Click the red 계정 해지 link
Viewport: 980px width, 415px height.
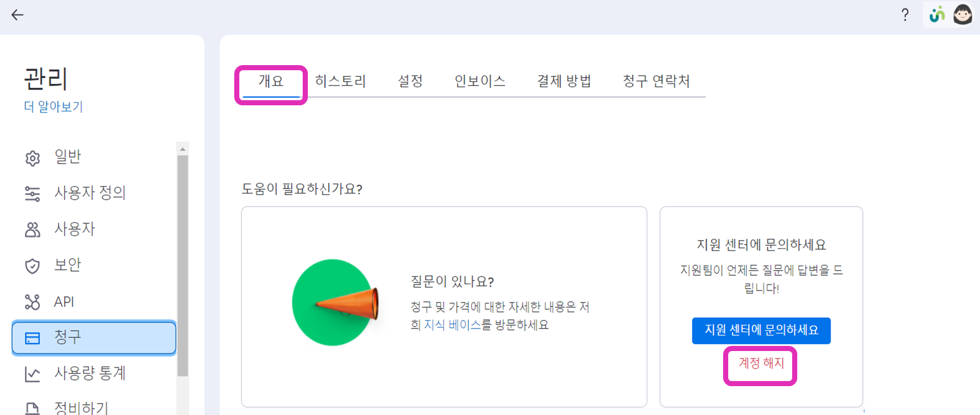761,363
